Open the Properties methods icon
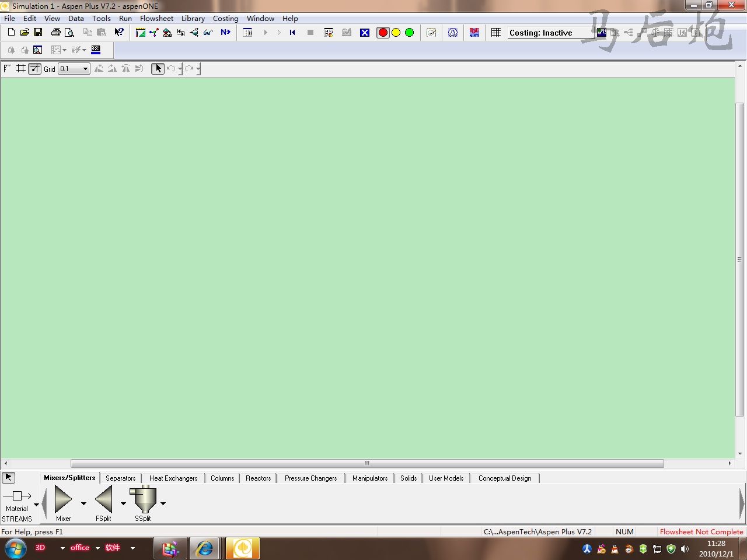This screenshot has width=747, height=560. pyautogui.click(x=167, y=33)
